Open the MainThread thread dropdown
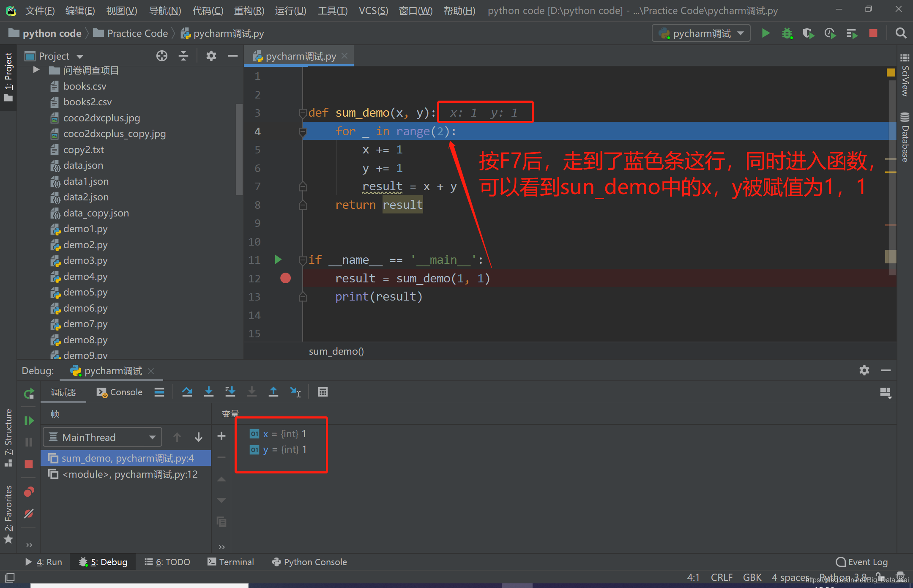The height and width of the screenshot is (588, 913). point(102,437)
